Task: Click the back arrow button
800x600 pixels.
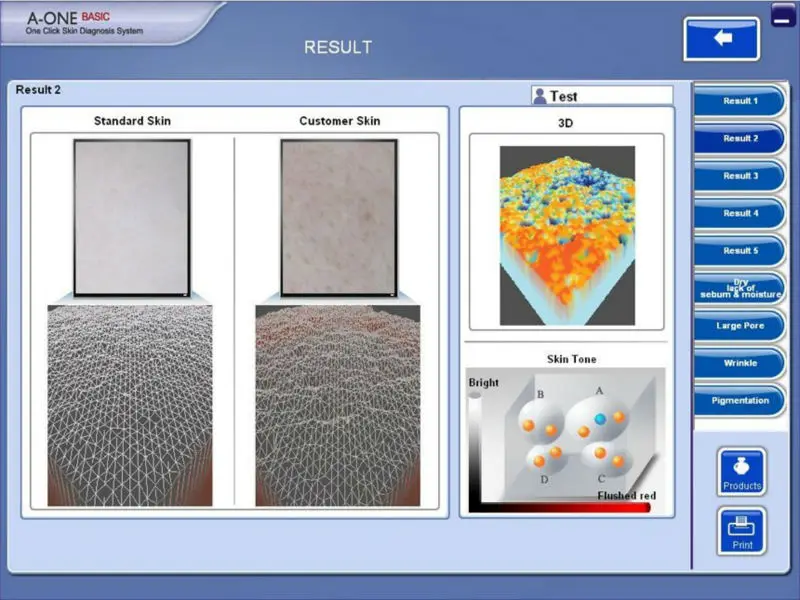Action: 721,39
